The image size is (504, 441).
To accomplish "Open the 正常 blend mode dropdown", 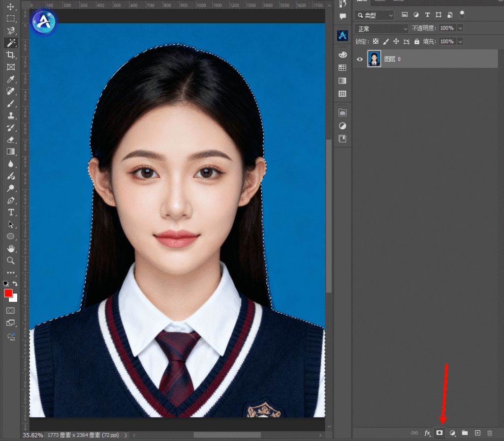I will [381, 29].
